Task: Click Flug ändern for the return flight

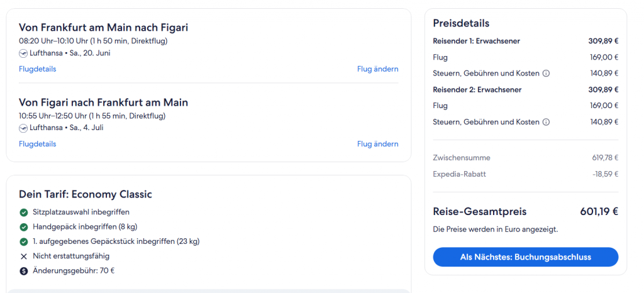Action: (x=377, y=144)
